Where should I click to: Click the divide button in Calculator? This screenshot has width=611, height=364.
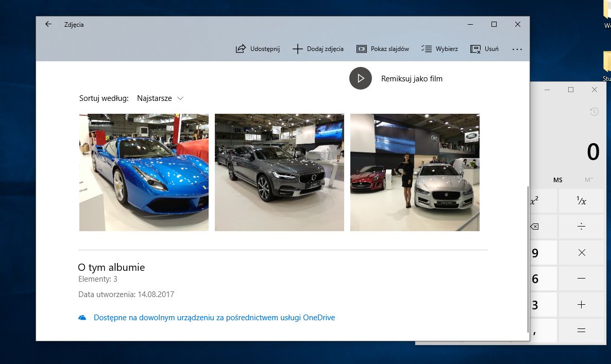[581, 227]
